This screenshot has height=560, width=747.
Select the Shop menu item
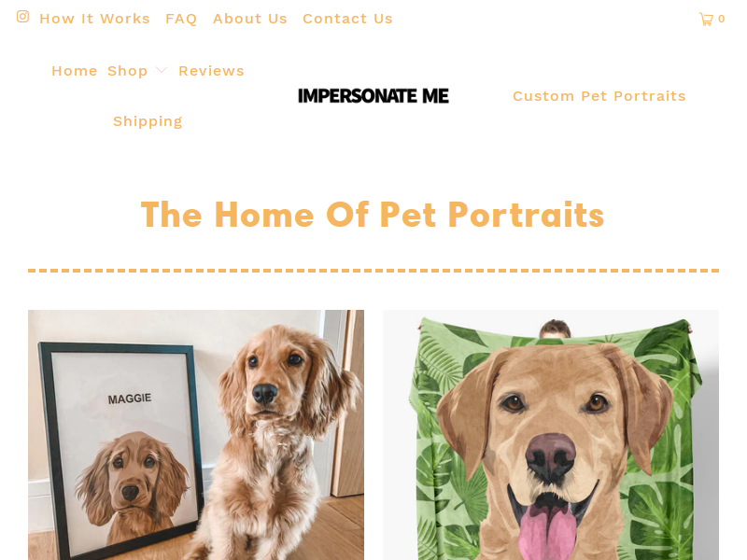pyautogui.click(x=127, y=71)
